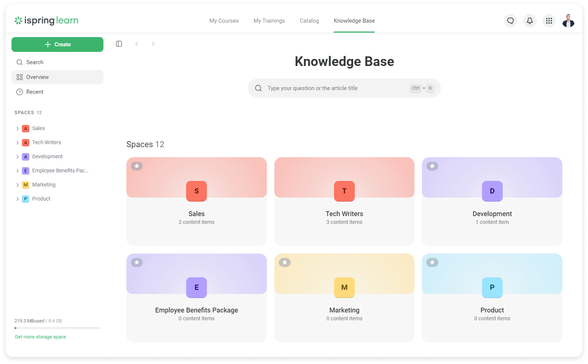588x364 pixels.
Task: Star the Marketing space card
Action: click(x=285, y=262)
